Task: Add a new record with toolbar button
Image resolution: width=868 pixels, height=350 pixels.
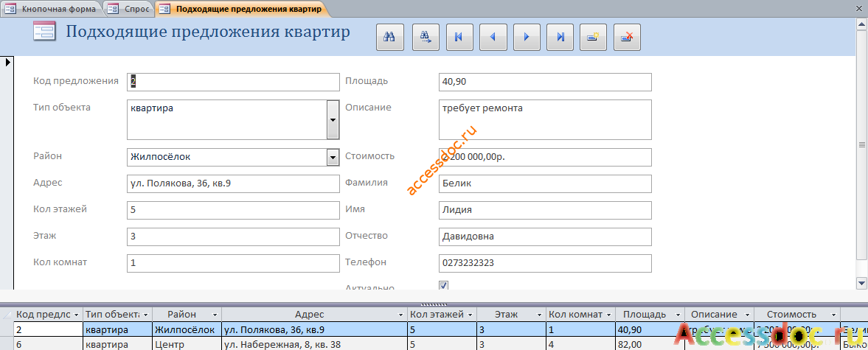Action: tap(594, 38)
